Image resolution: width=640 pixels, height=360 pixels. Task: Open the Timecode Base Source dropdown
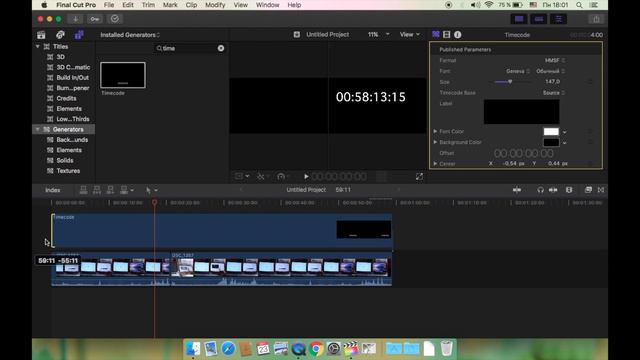[553, 93]
